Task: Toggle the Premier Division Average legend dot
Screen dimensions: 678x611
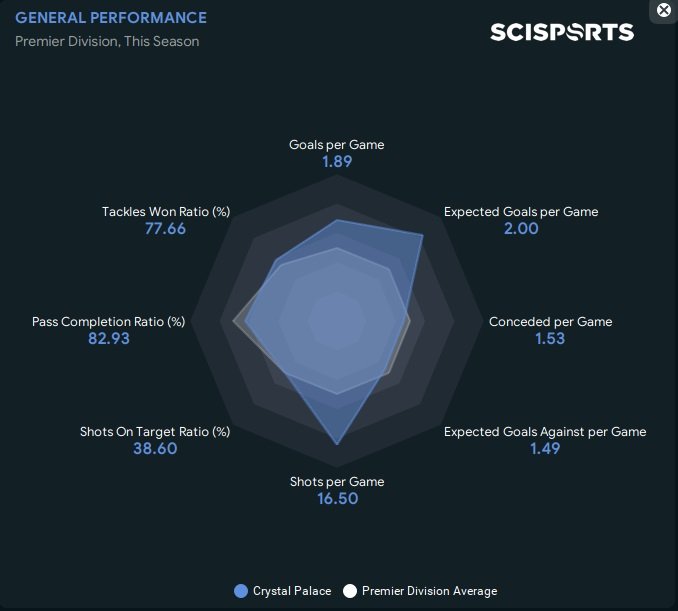Action: click(x=350, y=591)
